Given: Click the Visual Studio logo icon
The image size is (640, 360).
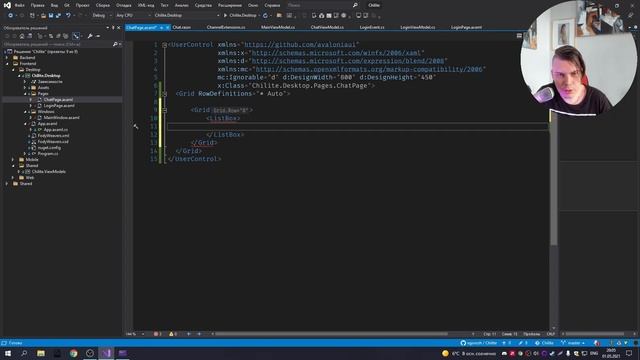Looking at the screenshot, I should click(7, 5).
